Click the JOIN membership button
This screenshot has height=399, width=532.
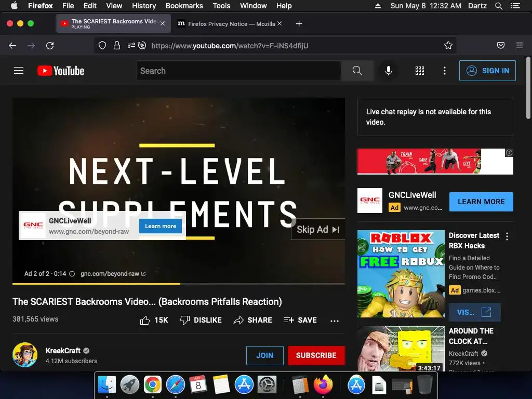point(264,355)
